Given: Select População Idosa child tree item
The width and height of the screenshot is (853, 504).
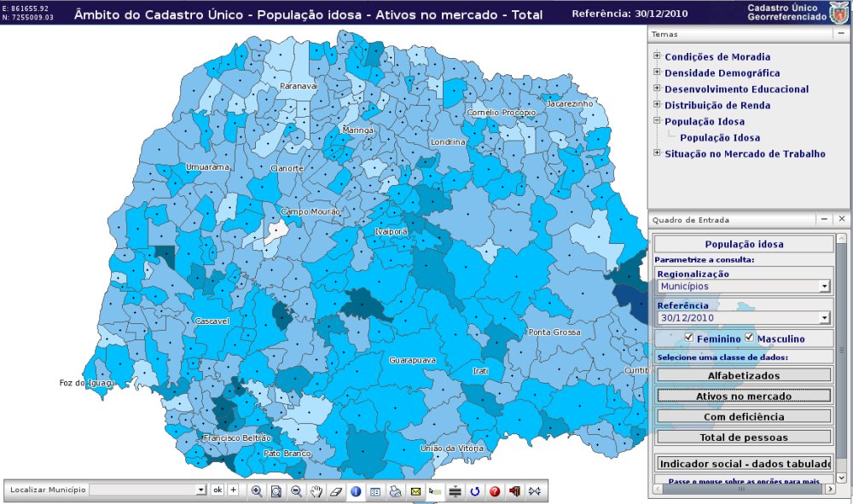Looking at the screenshot, I should tap(720, 137).
